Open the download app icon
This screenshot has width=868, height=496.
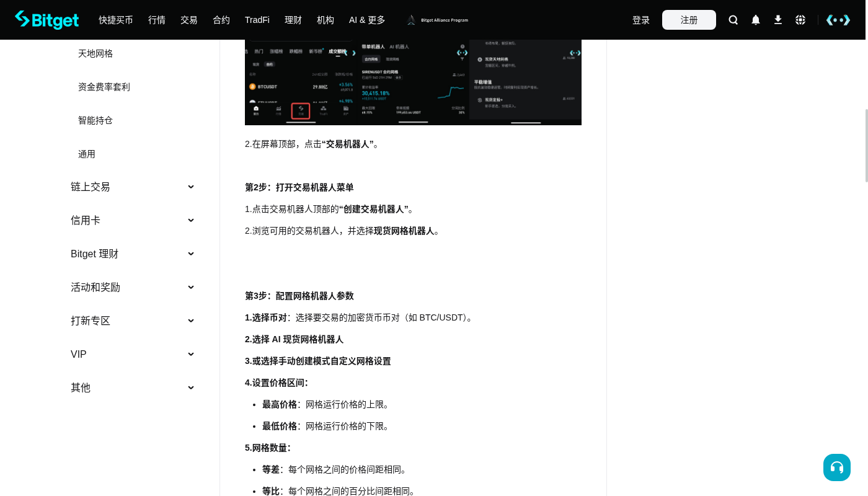(778, 20)
